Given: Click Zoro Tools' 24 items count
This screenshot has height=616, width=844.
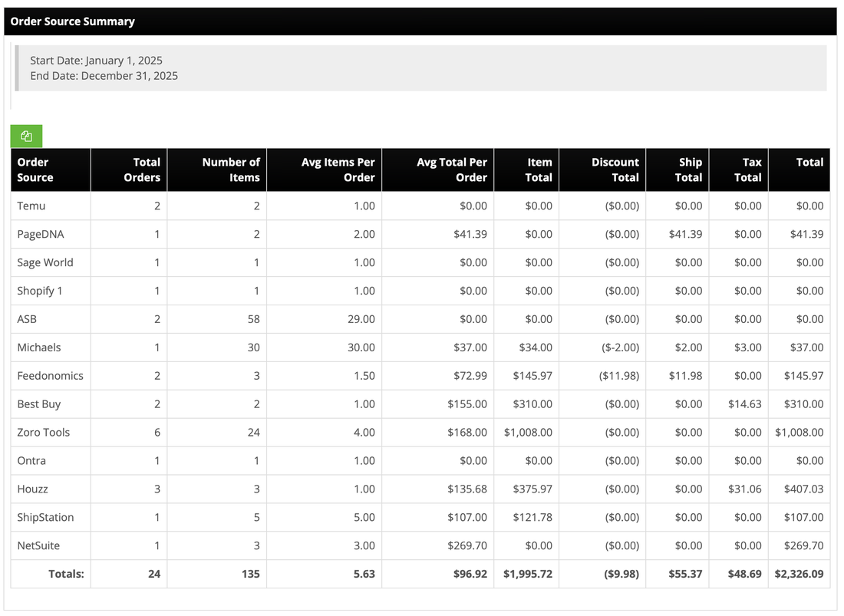Looking at the screenshot, I should coord(253,433).
